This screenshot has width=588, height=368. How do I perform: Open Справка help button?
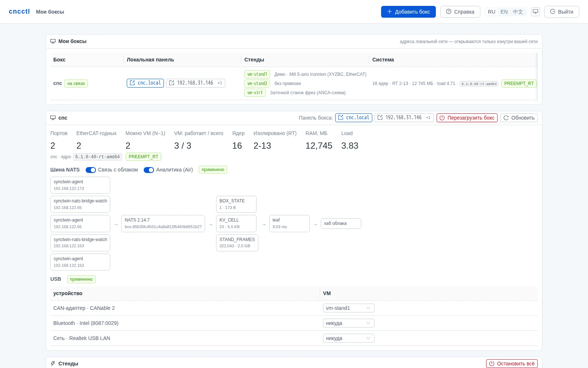click(x=460, y=12)
